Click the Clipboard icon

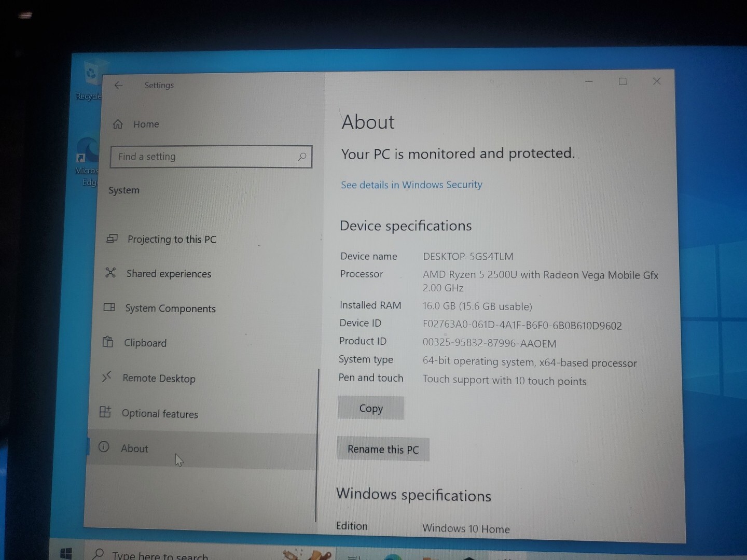click(x=108, y=342)
